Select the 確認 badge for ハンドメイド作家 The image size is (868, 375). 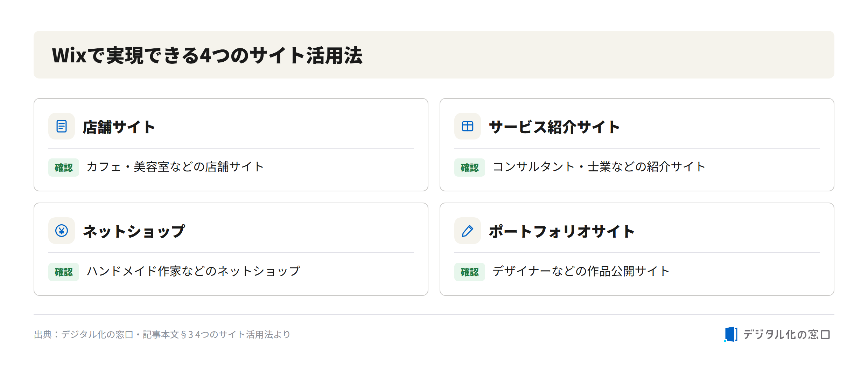(64, 272)
